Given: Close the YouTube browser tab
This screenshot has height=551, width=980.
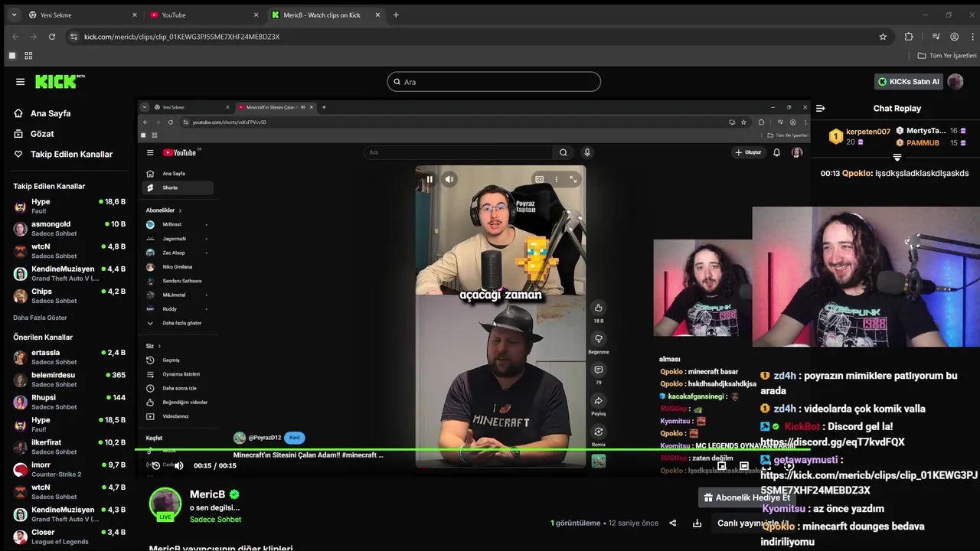Looking at the screenshot, I should [x=256, y=15].
